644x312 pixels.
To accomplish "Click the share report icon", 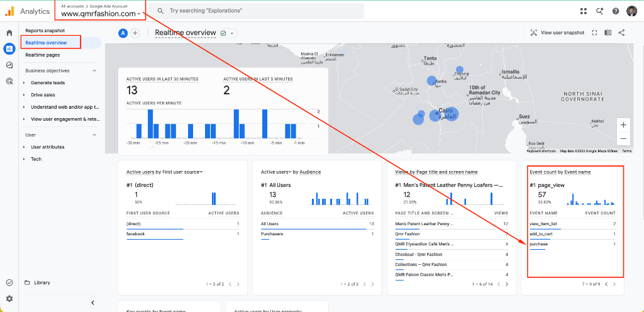I will click(621, 33).
